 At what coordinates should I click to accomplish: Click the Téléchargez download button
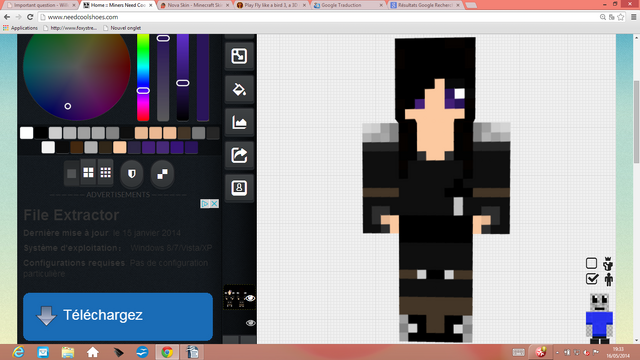[x=118, y=316]
